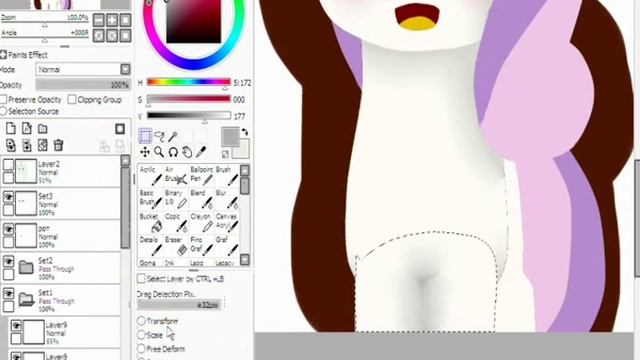Choose the Bucket fill tool

[150, 222]
